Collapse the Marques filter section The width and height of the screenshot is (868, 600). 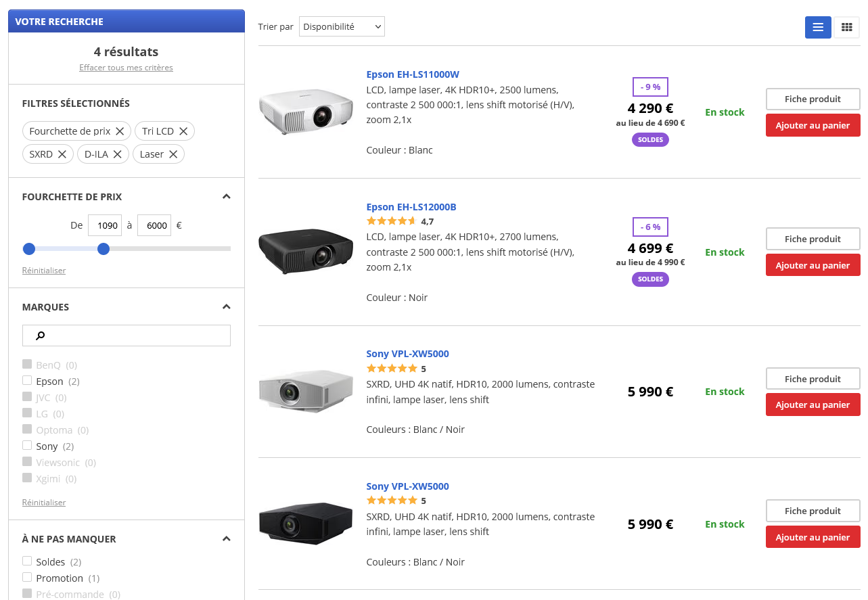point(227,307)
